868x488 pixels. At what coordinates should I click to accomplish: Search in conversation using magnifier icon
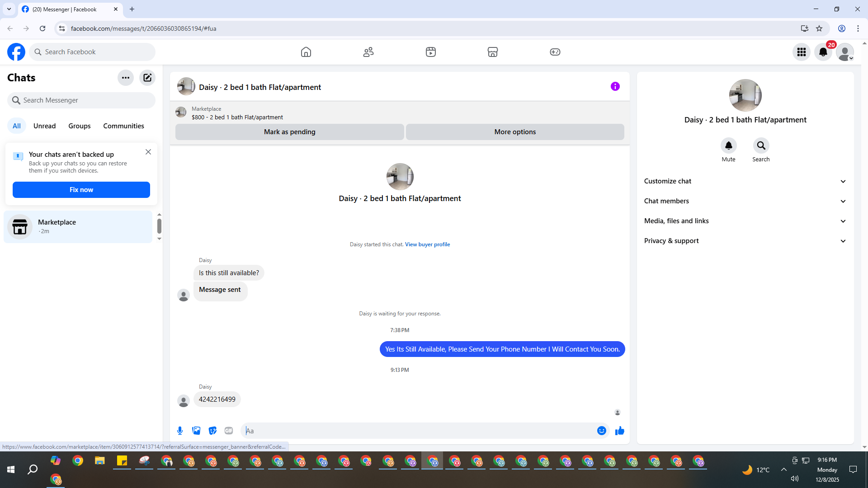[761, 145]
